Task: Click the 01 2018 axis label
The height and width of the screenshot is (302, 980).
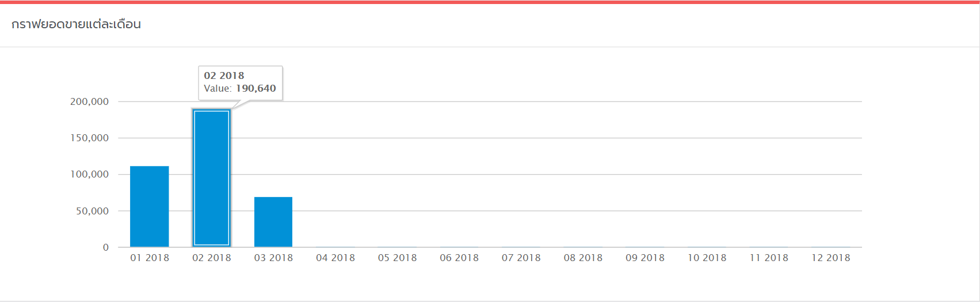Action: click(150, 258)
